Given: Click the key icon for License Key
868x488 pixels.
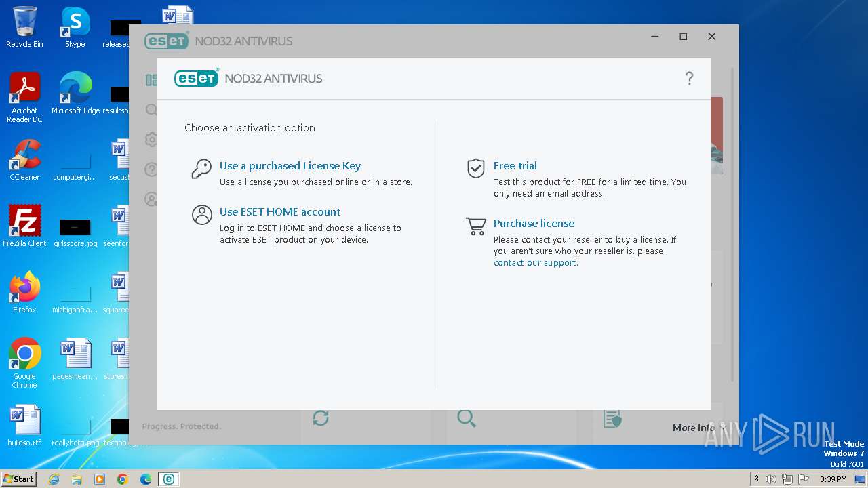Looking at the screenshot, I should [x=201, y=169].
